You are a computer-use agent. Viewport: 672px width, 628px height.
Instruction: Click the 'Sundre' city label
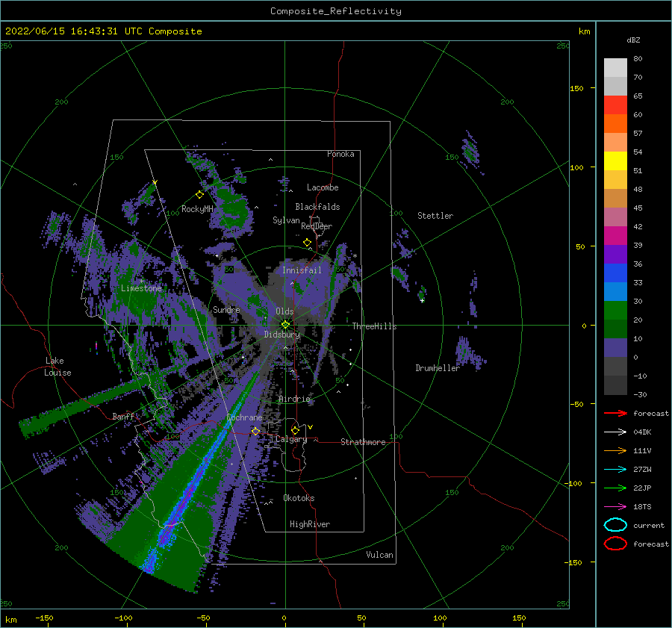pos(226,309)
